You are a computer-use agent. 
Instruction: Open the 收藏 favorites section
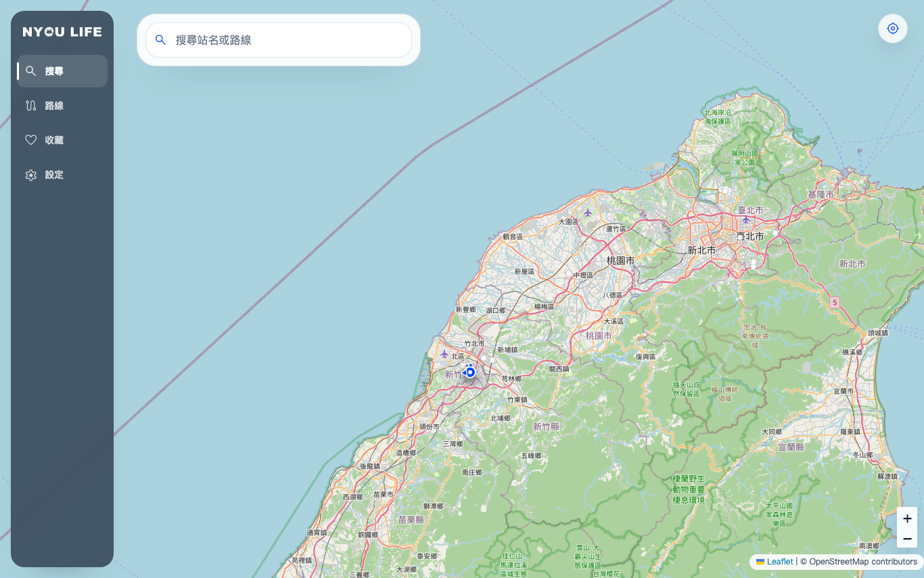click(x=62, y=140)
